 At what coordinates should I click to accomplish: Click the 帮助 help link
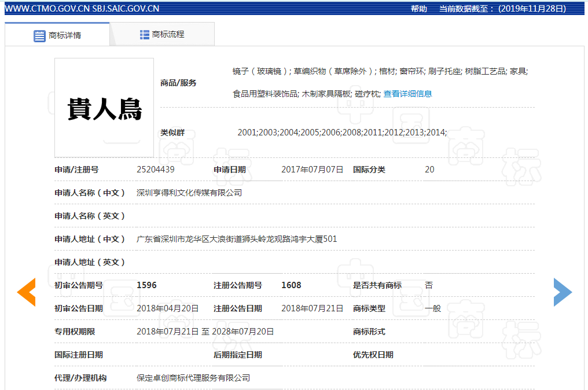click(x=419, y=9)
